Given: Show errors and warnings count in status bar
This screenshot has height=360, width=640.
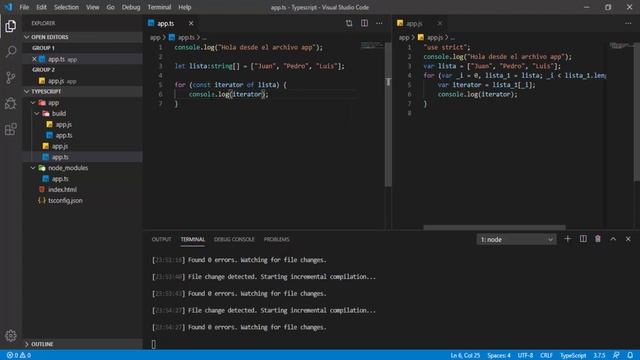Looking at the screenshot, I should point(19,356).
